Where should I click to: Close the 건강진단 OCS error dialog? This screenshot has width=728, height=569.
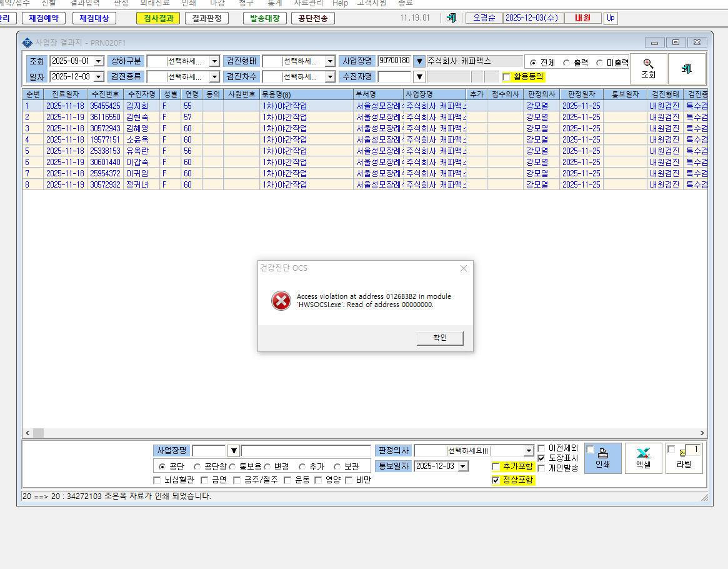click(463, 268)
